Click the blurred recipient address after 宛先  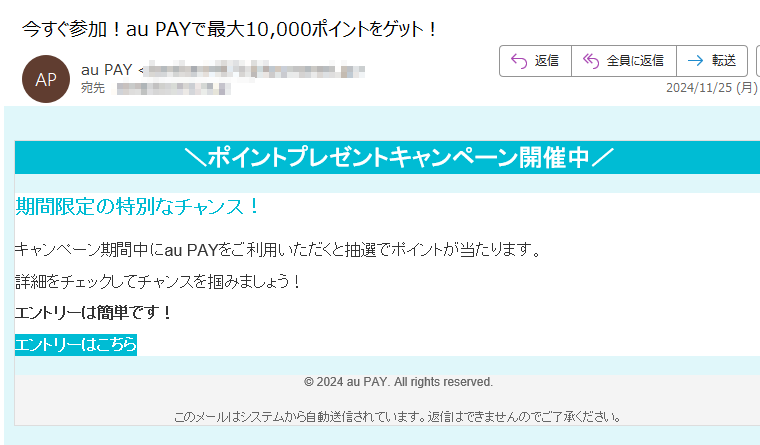(172, 88)
